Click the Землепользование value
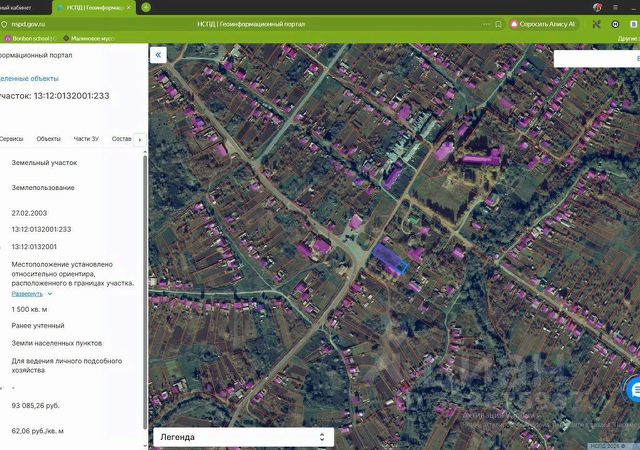The image size is (640, 450). 43,188
